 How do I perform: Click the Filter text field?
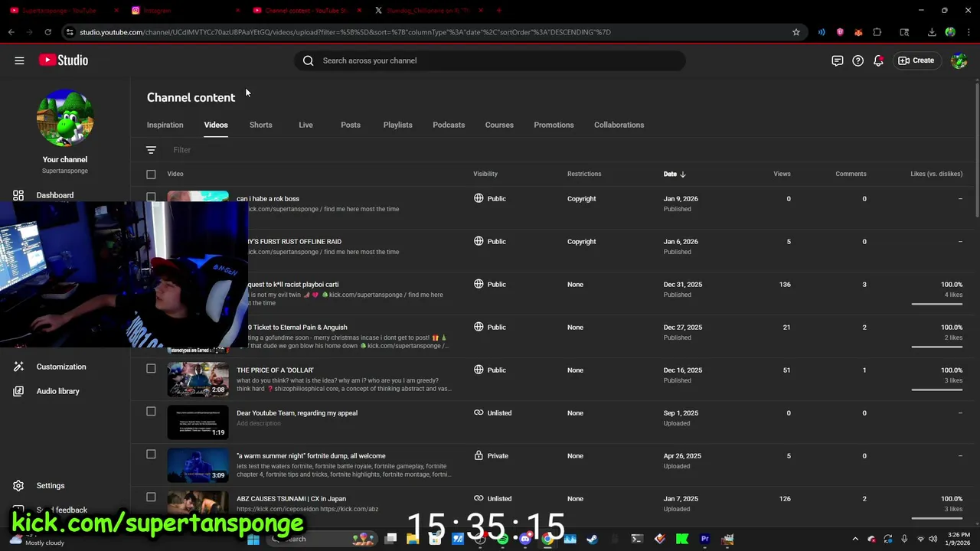pyautogui.click(x=182, y=150)
